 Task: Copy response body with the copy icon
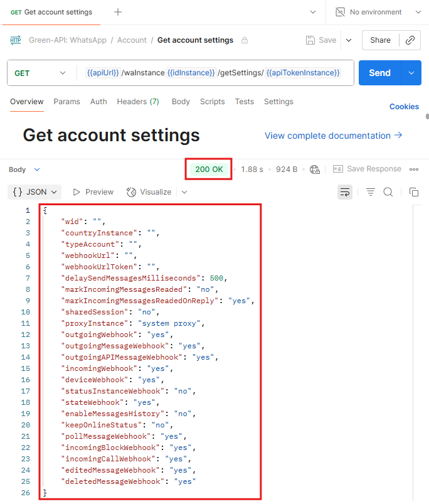(x=414, y=192)
